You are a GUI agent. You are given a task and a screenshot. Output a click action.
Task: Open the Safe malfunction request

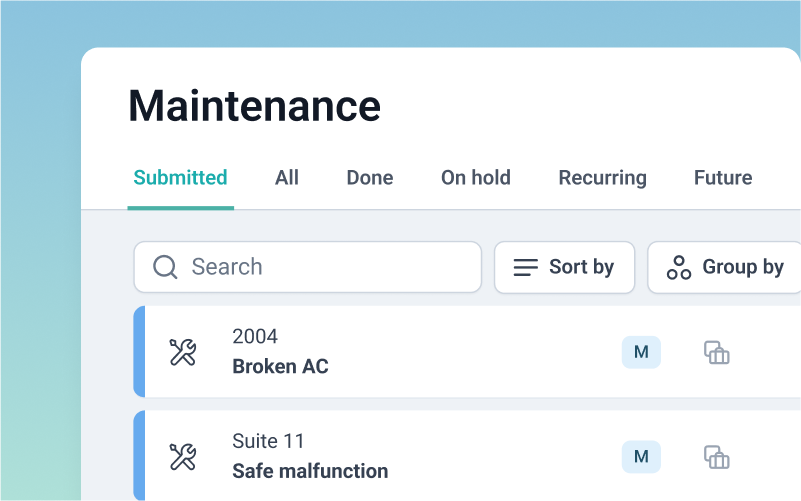tap(310, 470)
